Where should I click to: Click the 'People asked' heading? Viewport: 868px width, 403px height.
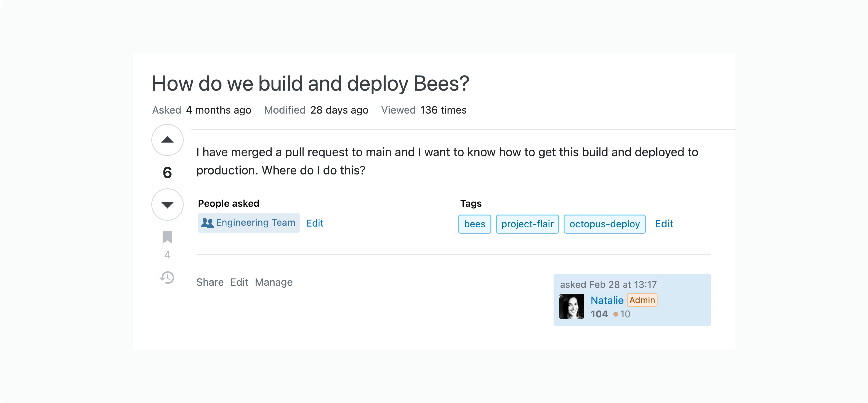[x=229, y=203]
